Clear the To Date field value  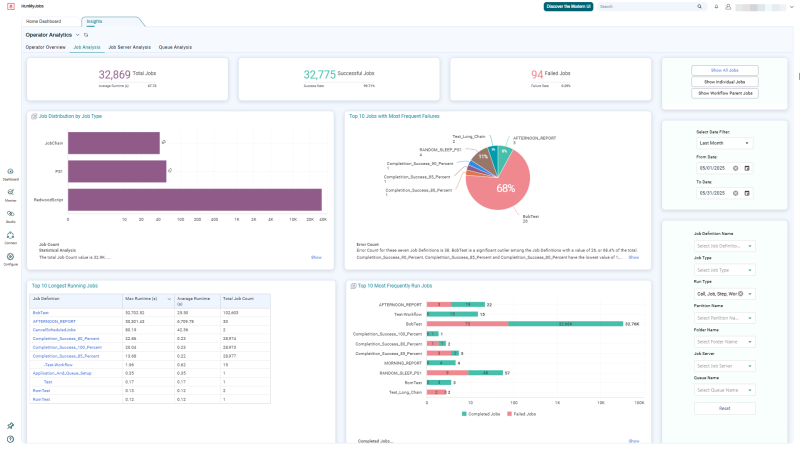[736, 193]
